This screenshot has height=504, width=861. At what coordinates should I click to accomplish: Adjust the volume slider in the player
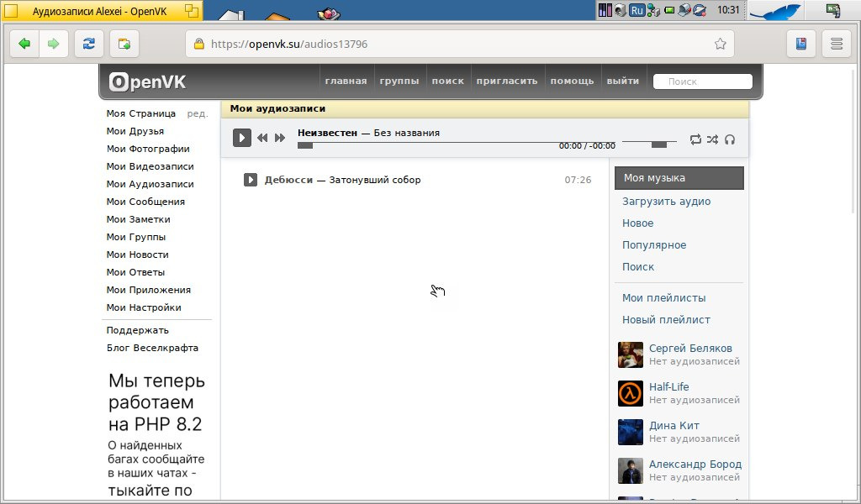650,143
